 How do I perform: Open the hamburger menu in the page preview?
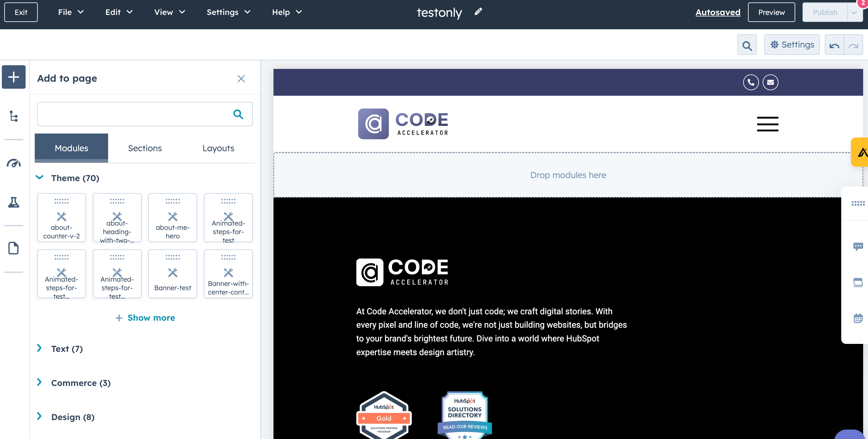[x=767, y=124]
